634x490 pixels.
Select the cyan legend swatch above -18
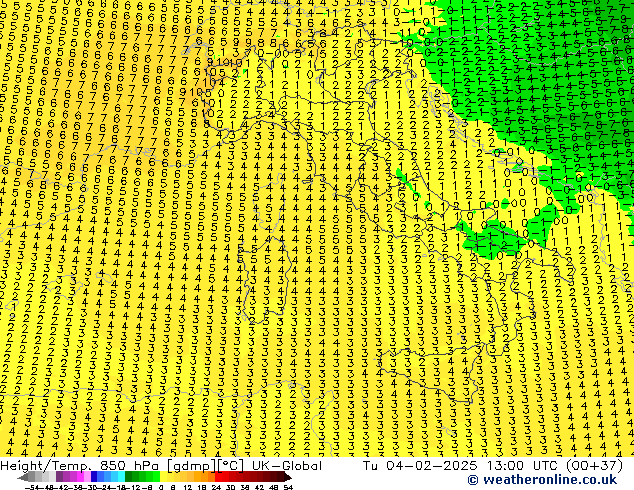tap(121, 476)
